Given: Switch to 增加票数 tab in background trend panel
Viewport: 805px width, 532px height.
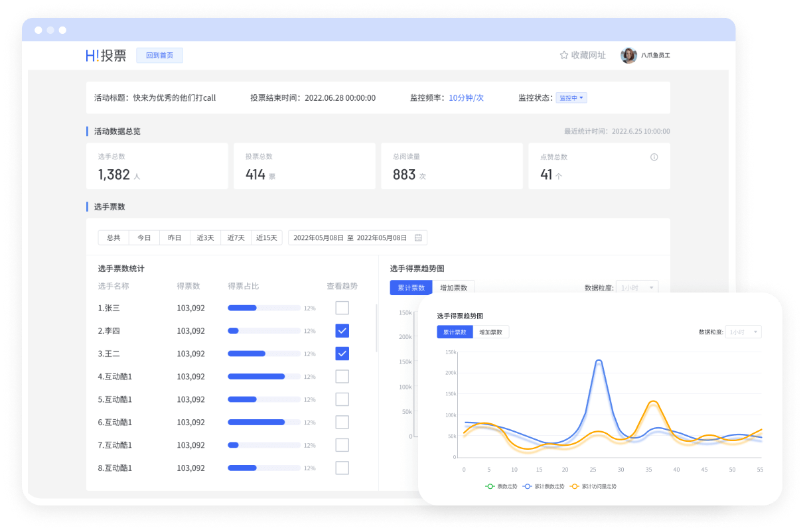Looking at the screenshot, I should 454,287.
